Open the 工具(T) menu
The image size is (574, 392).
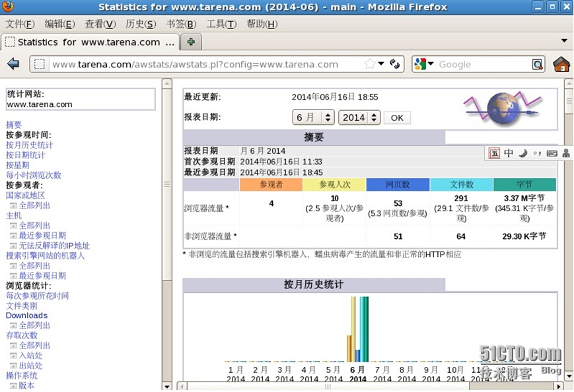(221, 24)
